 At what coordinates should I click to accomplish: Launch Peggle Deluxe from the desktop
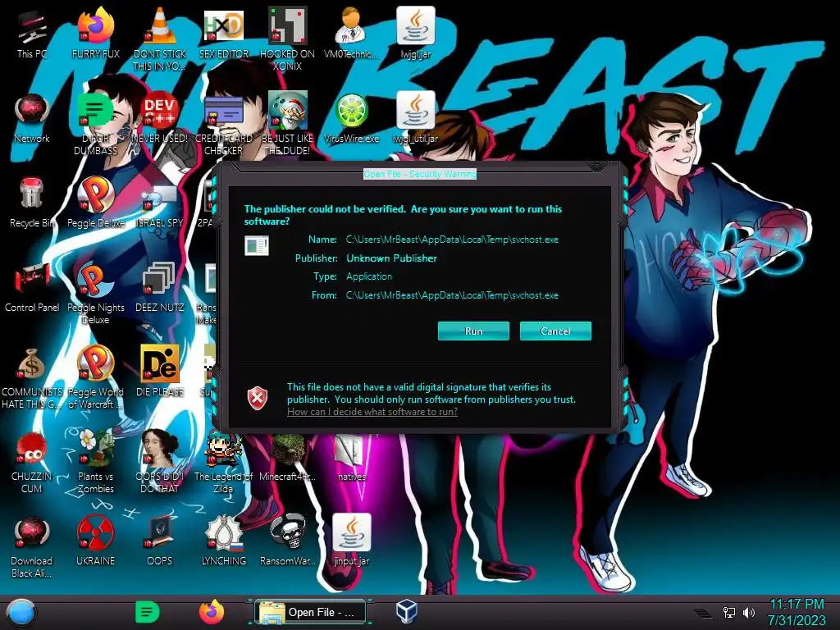pyautogui.click(x=95, y=203)
